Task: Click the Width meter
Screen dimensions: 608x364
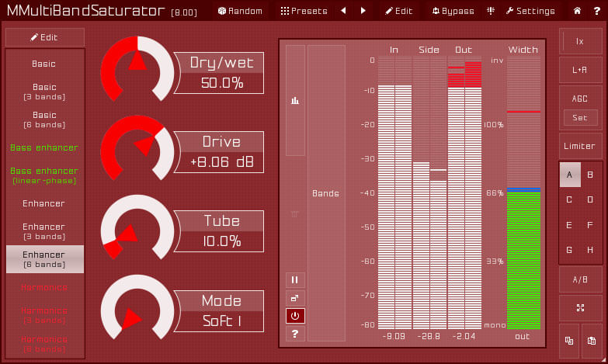Action: tap(523, 192)
